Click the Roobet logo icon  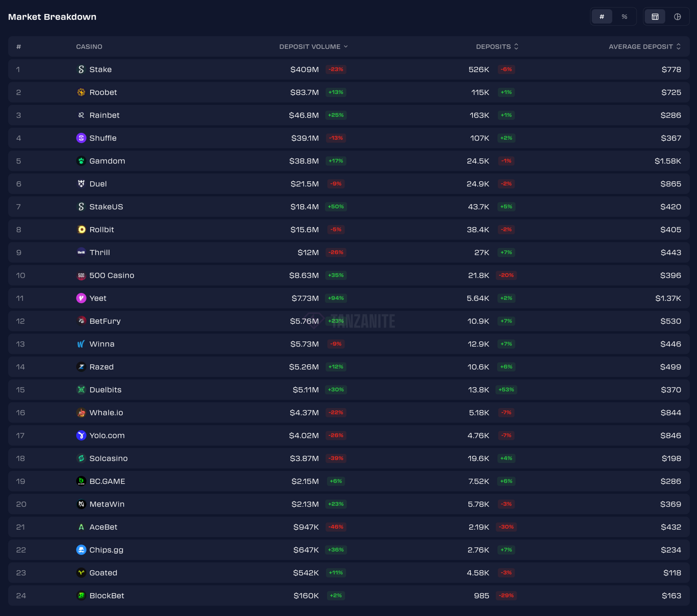(81, 92)
